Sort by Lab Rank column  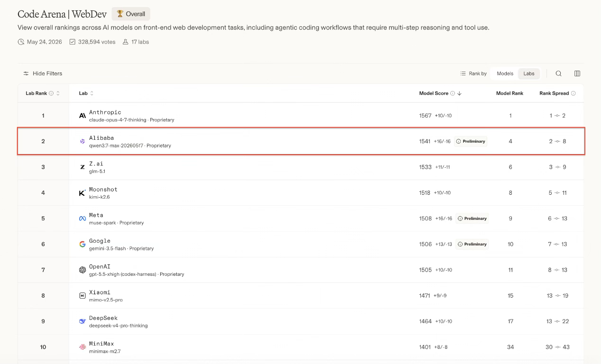tap(58, 93)
